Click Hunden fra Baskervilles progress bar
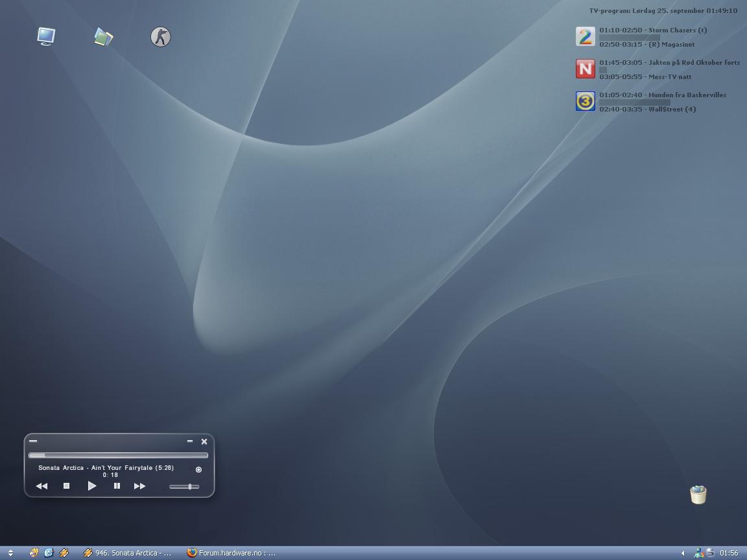 [635, 102]
